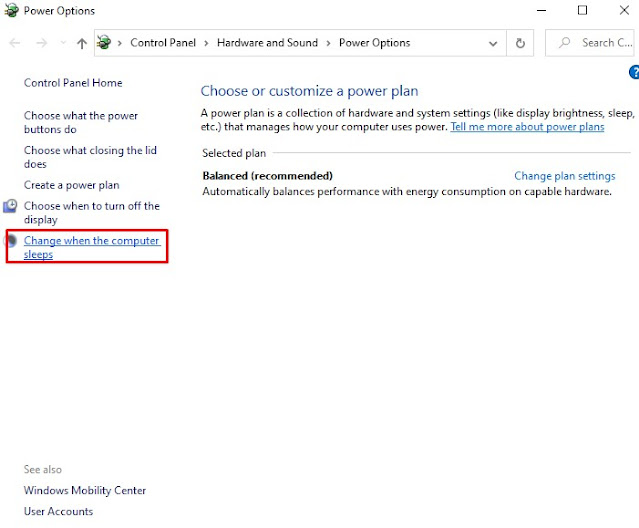Click the Power Options title bar icon
Viewport: 639px width, 528px height.
pos(11,10)
